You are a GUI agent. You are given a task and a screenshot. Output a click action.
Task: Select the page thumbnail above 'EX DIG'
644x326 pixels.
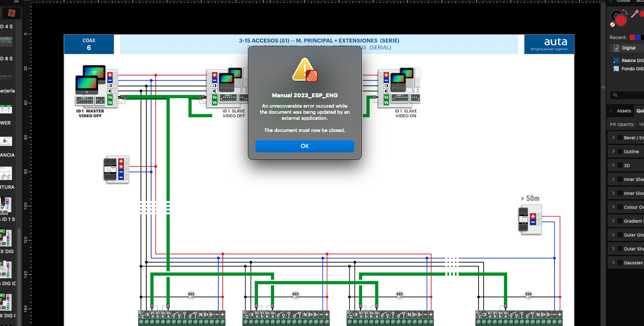(x=6, y=237)
